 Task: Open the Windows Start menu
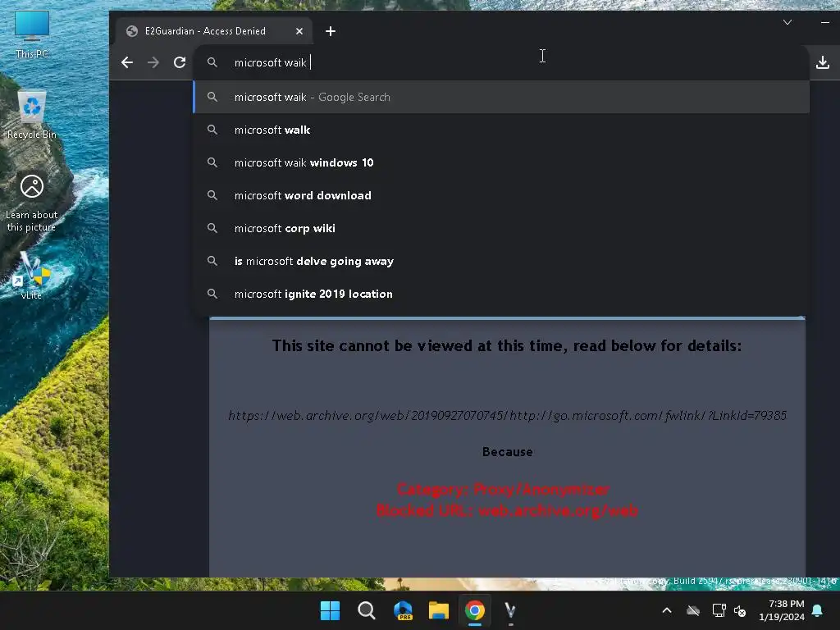coord(330,610)
